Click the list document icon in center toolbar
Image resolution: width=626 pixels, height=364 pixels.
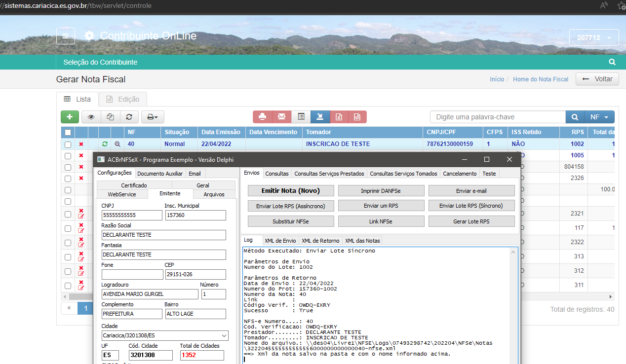click(301, 117)
